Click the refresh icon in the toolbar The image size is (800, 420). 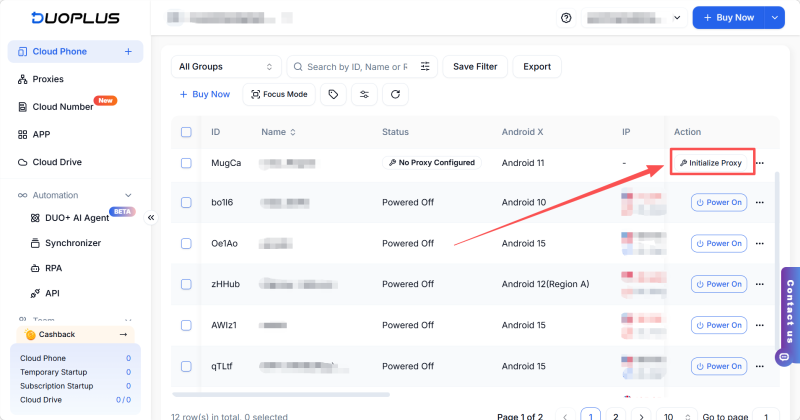[396, 94]
